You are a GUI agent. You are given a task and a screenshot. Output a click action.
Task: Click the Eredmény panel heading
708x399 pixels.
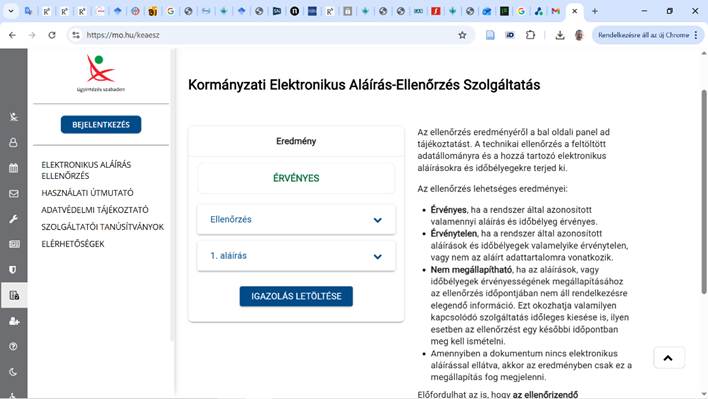point(296,141)
